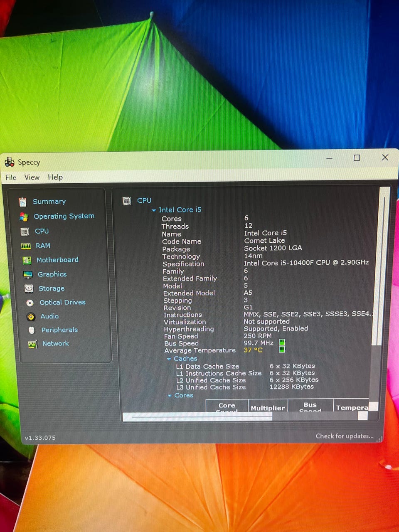This screenshot has width=399, height=532.
Task: Click the CPU chip icon in main panel header
Action: click(x=127, y=201)
